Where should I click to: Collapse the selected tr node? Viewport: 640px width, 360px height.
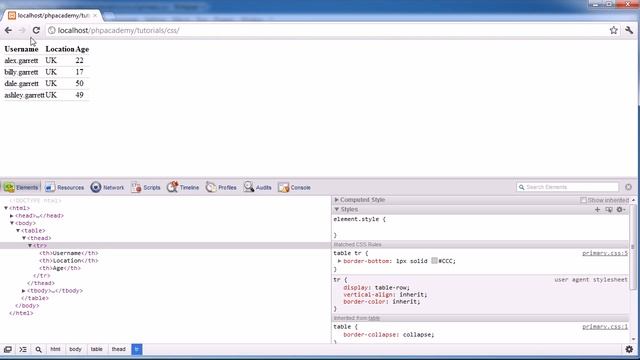click(x=30, y=246)
